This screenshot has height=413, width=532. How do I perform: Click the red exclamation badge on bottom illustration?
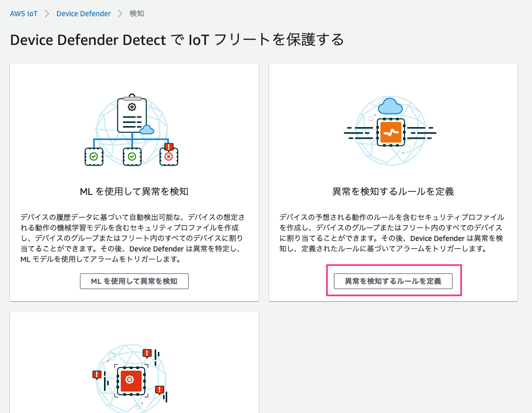coord(147,353)
